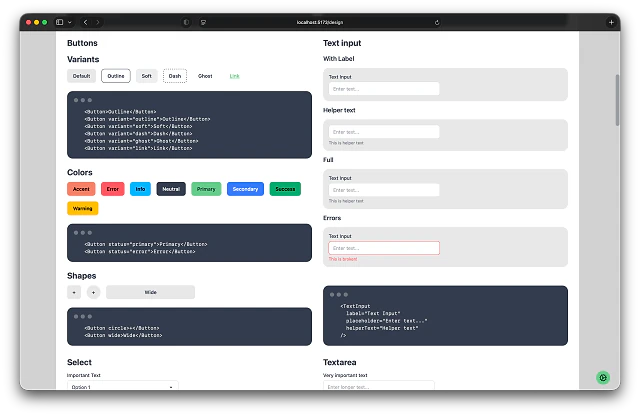
Task: Click the Soft variant button
Action: click(x=147, y=76)
